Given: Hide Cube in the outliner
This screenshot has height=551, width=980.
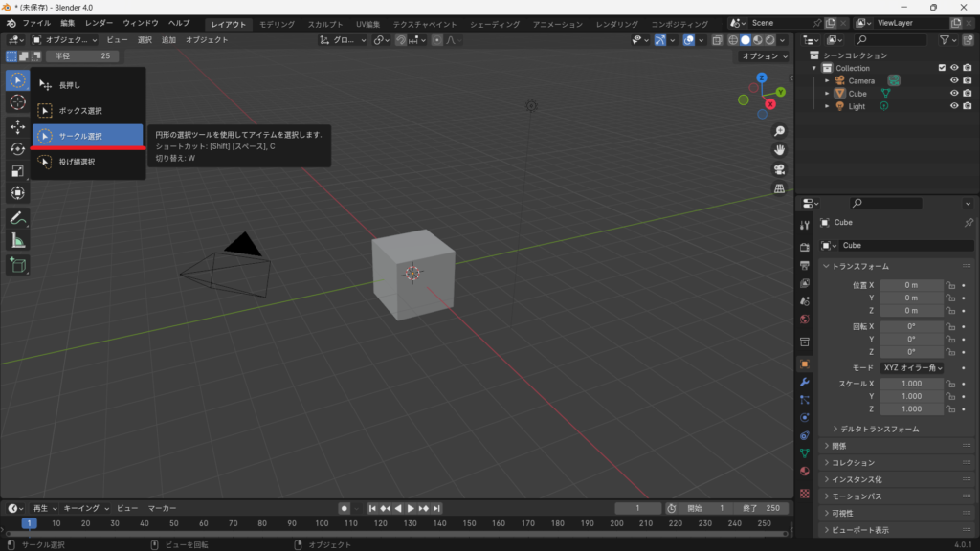Looking at the screenshot, I should pos(954,94).
